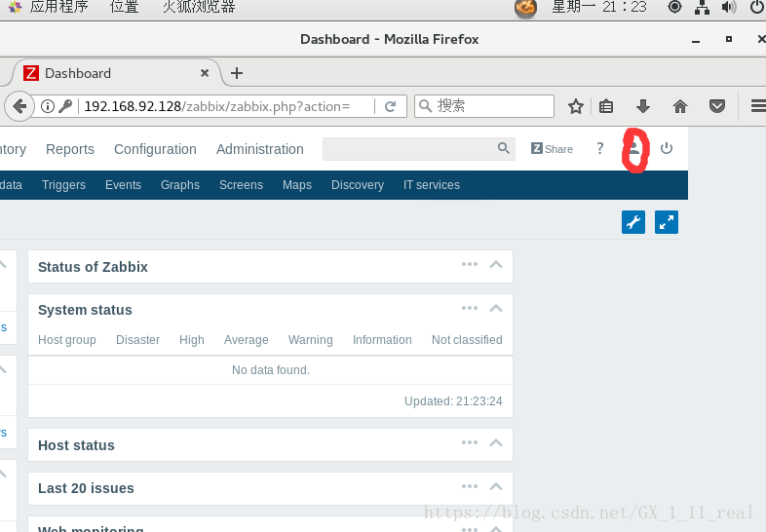Screen dimensions: 766x532
Task: Click the accessibility tray icon
Action: pos(674,7)
